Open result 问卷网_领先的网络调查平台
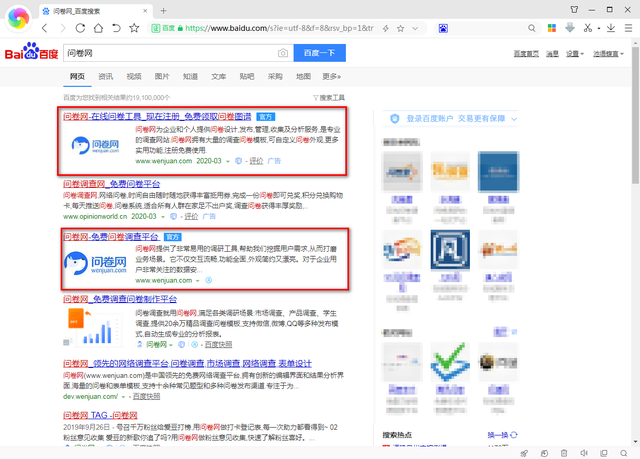Viewport: 640px width, 459px height. (x=187, y=364)
